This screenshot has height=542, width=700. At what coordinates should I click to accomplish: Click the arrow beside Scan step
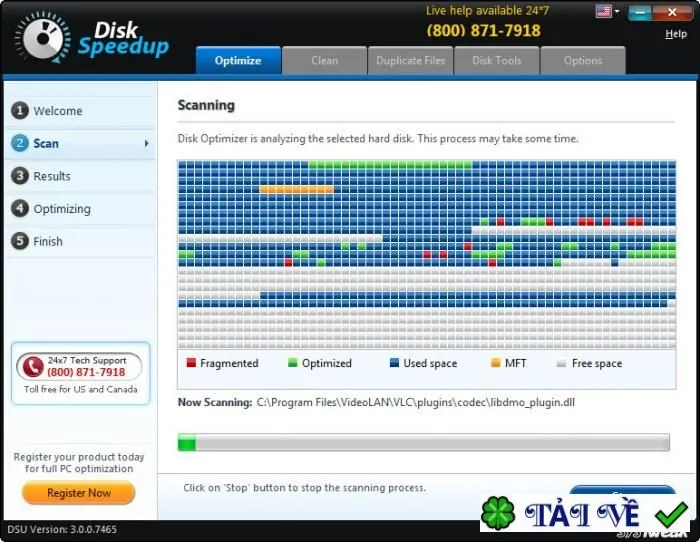coord(146,143)
